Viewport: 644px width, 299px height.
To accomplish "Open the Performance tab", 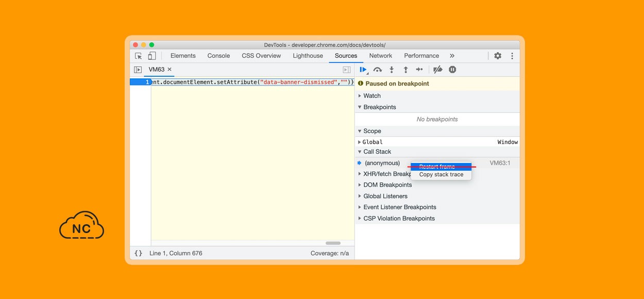I will coord(421,56).
